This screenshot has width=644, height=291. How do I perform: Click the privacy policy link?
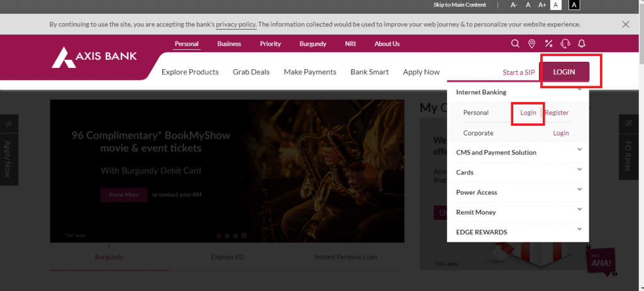pyautogui.click(x=236, y=25)
